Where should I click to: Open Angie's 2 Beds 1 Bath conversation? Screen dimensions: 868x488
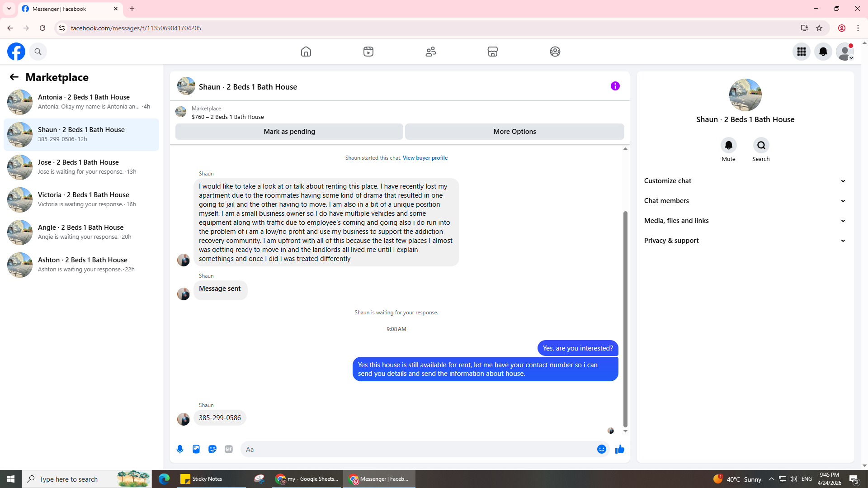click(81, 232)
